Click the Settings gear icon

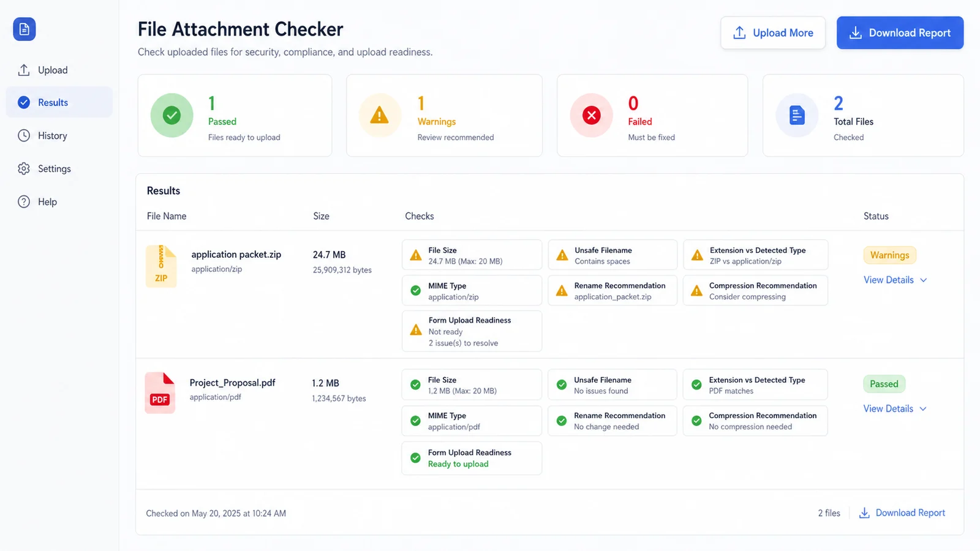24,168
